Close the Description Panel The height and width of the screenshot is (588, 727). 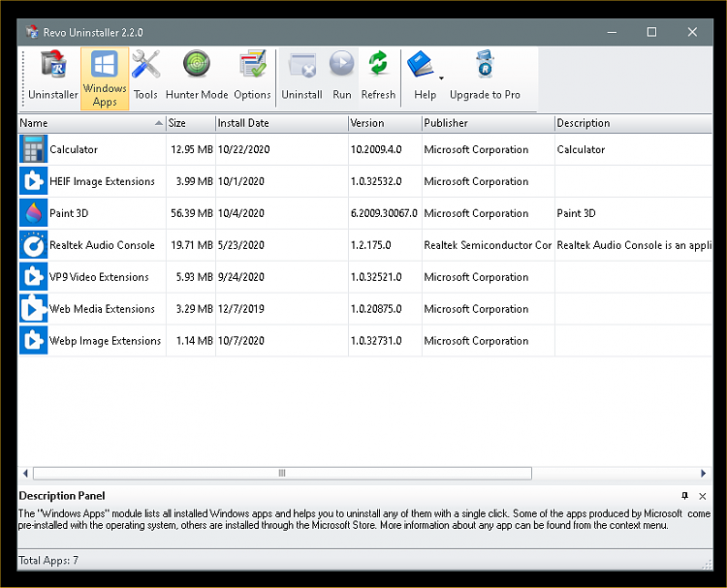[703, 496]
